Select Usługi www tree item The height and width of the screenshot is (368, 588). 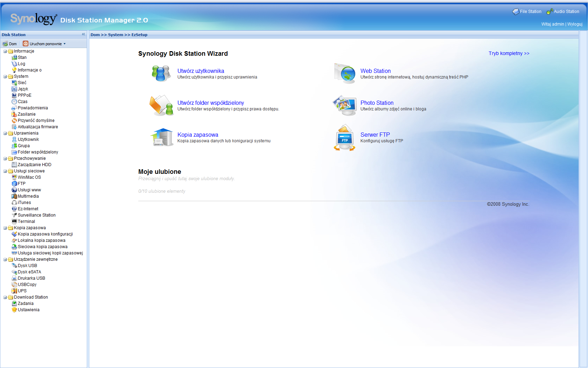pos(29,190)
